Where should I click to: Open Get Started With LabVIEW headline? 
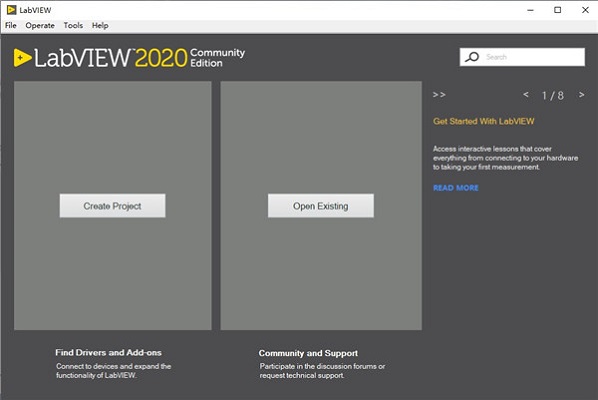pyautogui.click(x=484, y=121)
